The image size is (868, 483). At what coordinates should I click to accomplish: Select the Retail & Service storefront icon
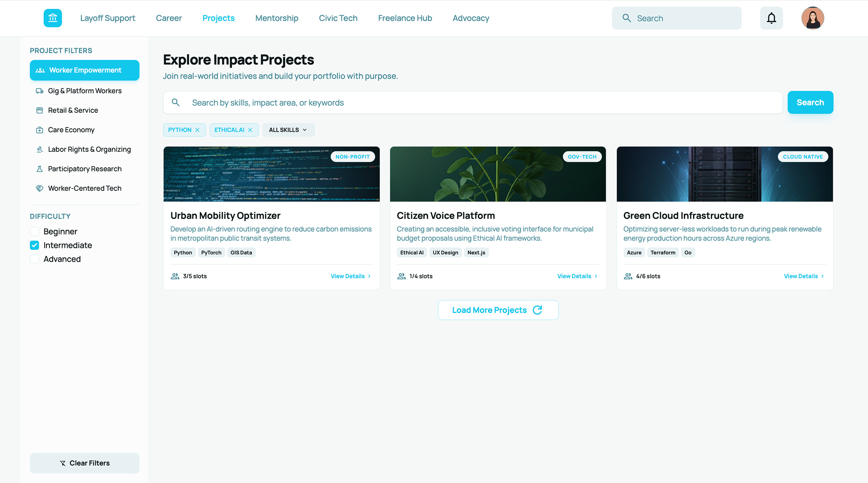pyautogui.click(x=40, y=110)
